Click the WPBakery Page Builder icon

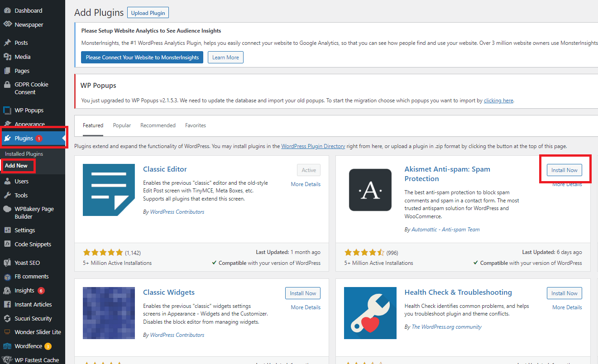[x=7, y=209]
